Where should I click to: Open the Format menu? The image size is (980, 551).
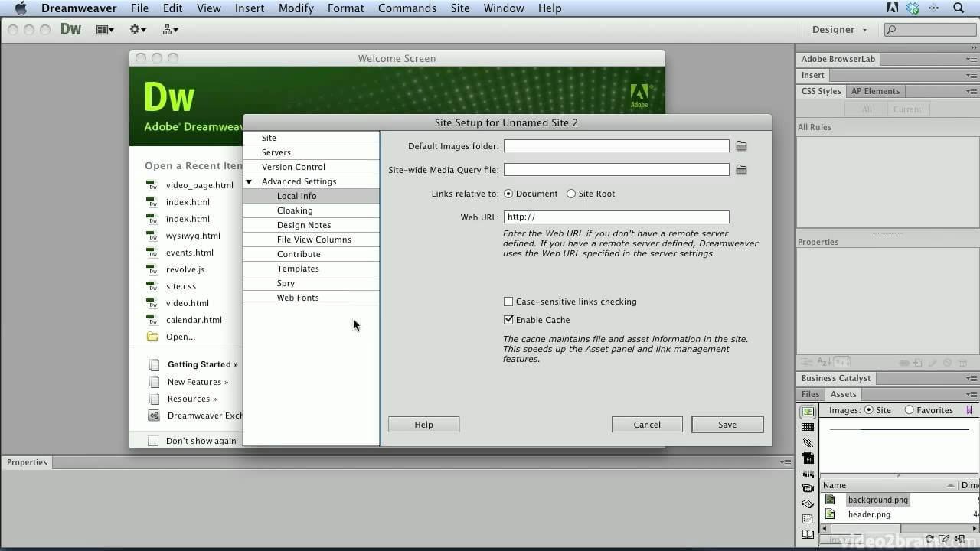(x=346, y=8)
